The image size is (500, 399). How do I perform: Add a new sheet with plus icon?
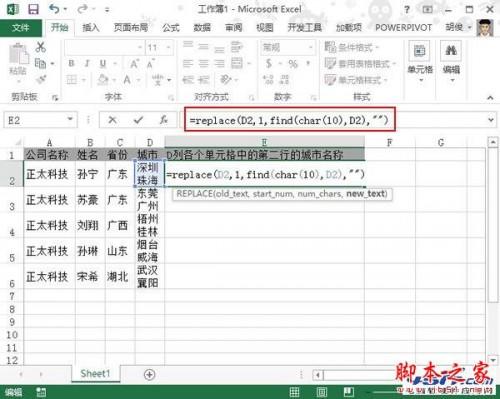(x=149, y=375)
